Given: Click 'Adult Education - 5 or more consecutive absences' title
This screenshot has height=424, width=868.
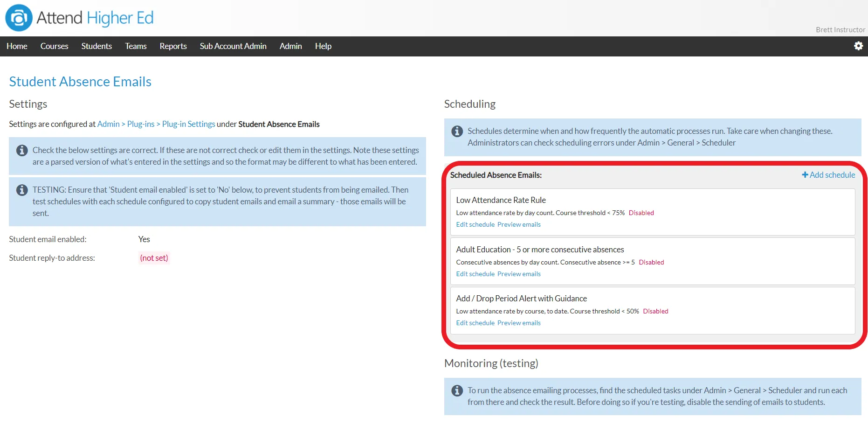Looking at the screenshot, I should click(x=540, y=250).
